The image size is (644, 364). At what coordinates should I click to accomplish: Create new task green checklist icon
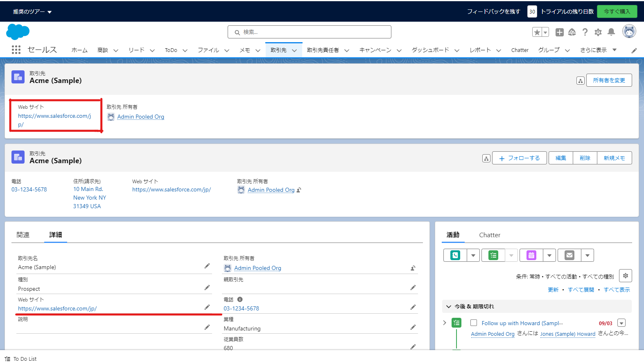(493, 255)
